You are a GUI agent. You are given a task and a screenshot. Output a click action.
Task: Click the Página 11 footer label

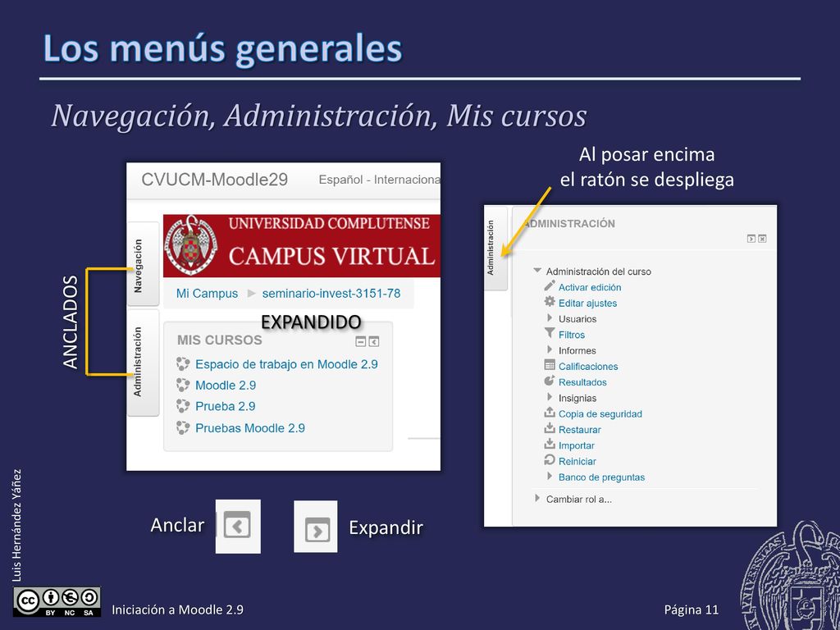(691, 609)
